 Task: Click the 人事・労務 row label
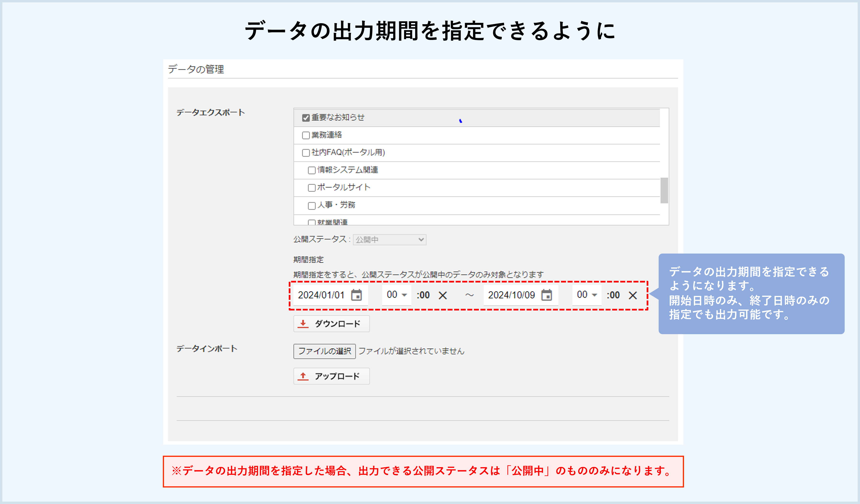(x=336, y=205)
